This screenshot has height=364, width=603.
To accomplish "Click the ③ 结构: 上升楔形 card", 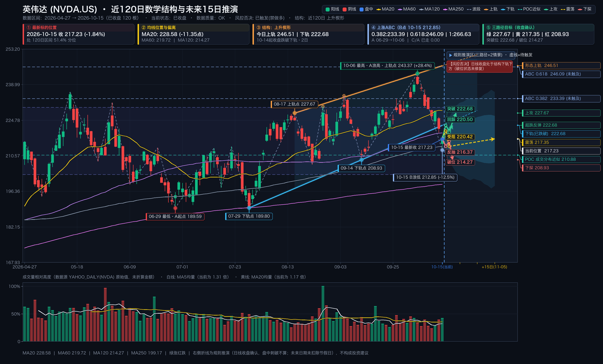I will coord(308,34).
